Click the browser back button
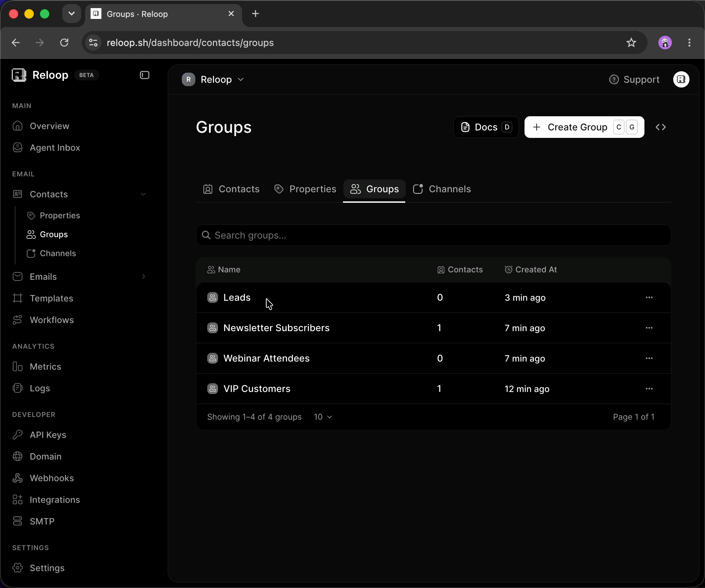This screenshot has height=588, width=705. click(x=16, y=43)
